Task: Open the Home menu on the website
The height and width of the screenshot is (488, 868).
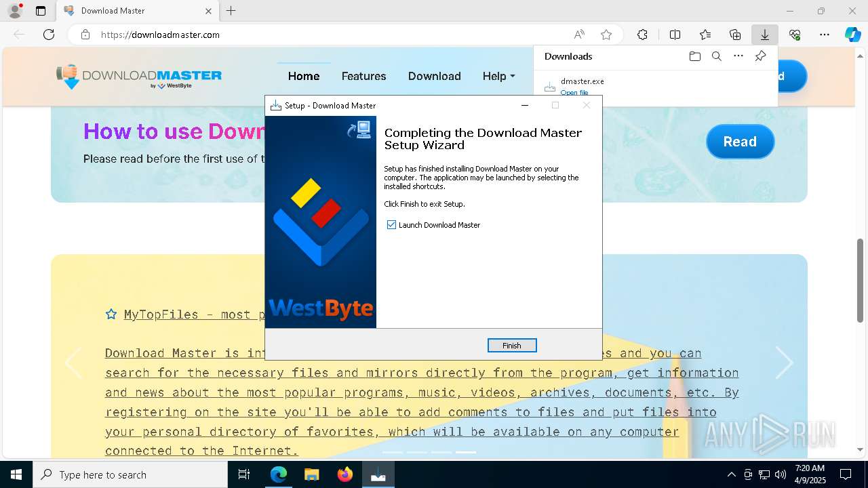Action: click(x=304, y=76)
